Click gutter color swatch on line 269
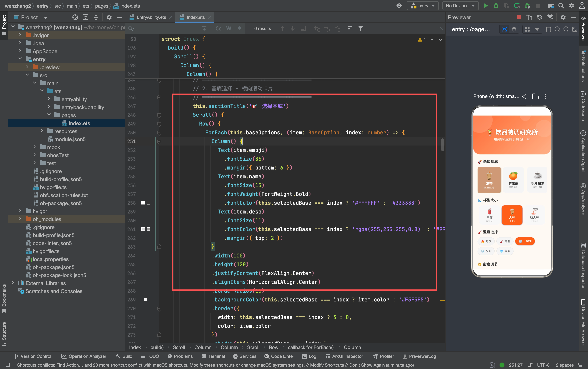 (146, 299)
